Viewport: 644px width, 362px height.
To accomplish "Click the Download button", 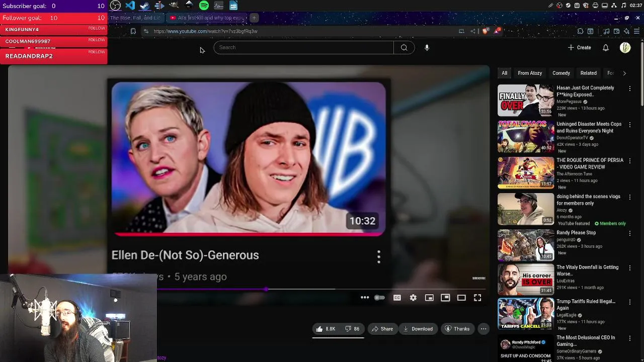I will click(418, 329).
